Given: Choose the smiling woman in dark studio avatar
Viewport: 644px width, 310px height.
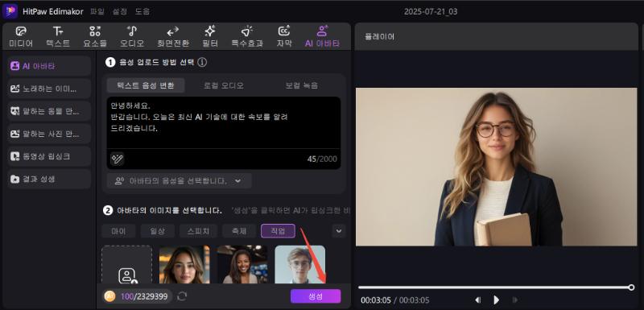Looking at the screenshot, I should 242,264.
